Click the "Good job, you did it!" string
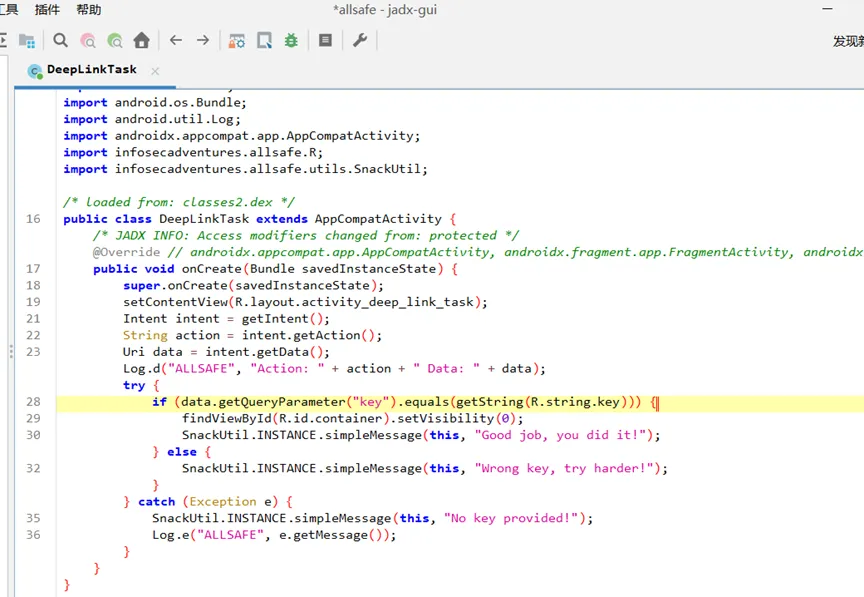Viewport: 864px width, 597px height. click(560, 435)
